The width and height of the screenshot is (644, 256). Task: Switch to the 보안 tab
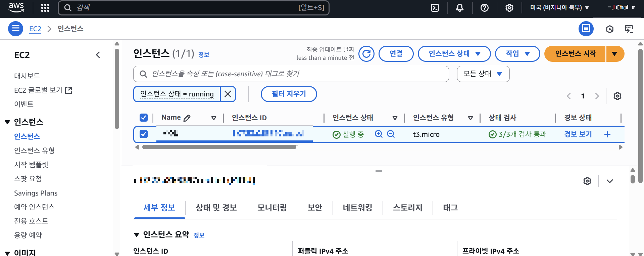coord(315,208)
